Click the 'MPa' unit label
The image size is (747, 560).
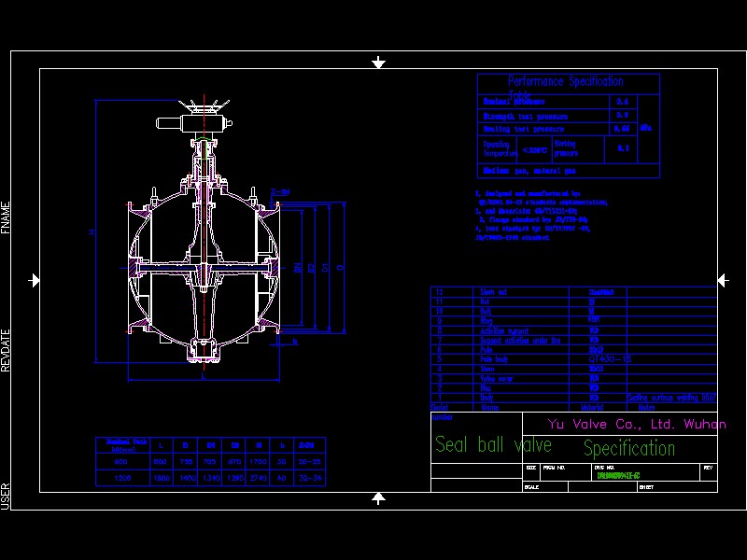pos(645,128)
